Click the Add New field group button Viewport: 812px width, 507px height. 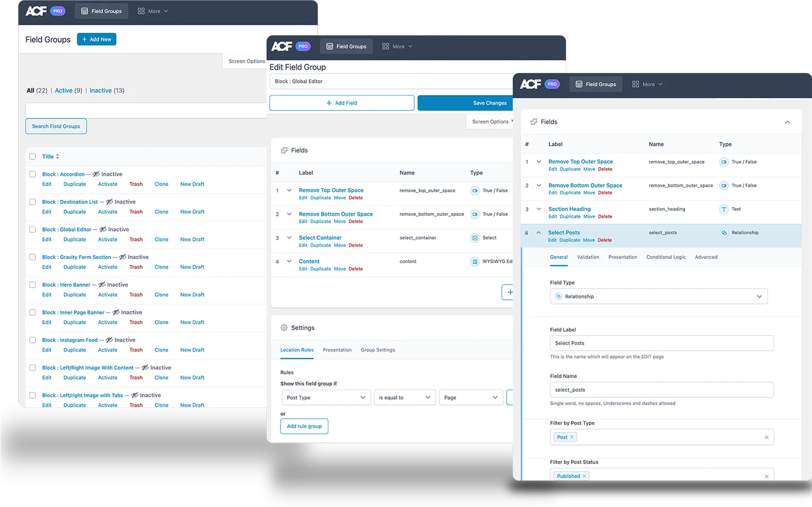(x=96, y=39)
